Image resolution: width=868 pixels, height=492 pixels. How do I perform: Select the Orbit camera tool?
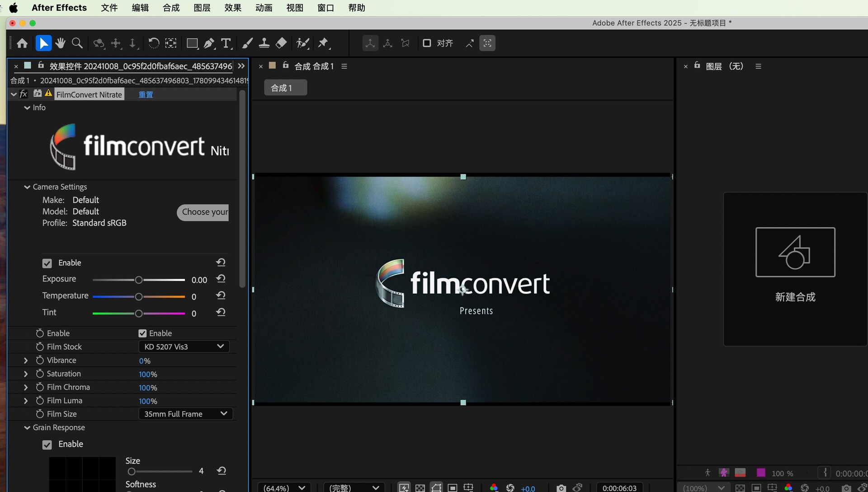tap(99, 43)
